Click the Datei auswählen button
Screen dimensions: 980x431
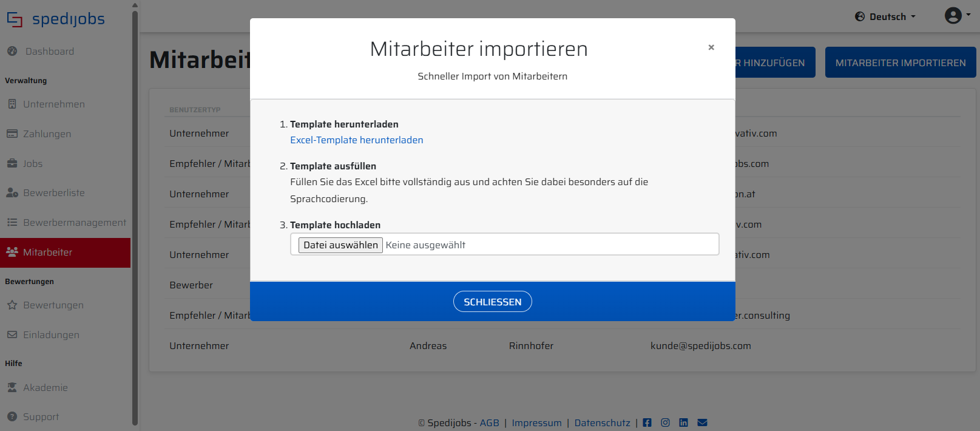340,245
